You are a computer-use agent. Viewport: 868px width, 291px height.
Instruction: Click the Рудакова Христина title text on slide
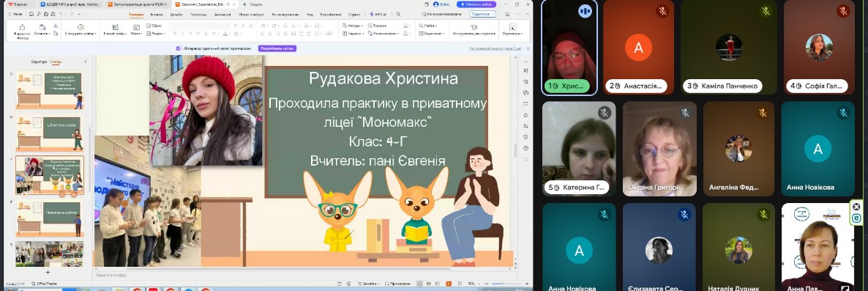point(384,78)
